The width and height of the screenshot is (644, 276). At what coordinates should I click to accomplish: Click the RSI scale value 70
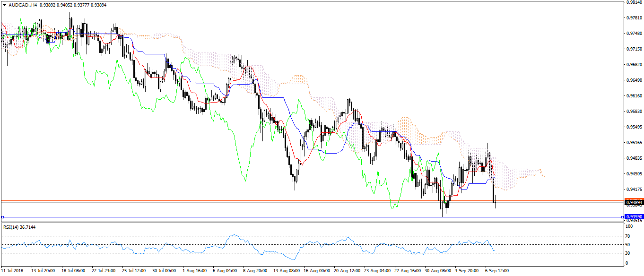[x=627, y=236]
